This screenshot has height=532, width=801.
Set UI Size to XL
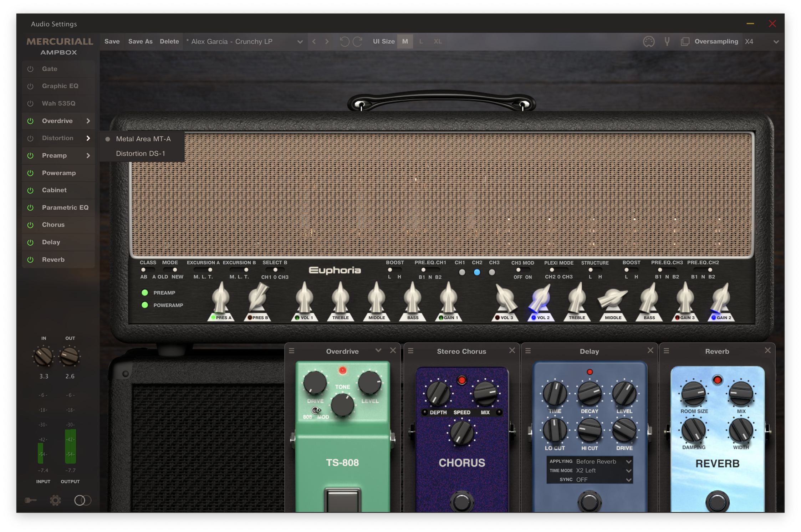pos(438,42)
